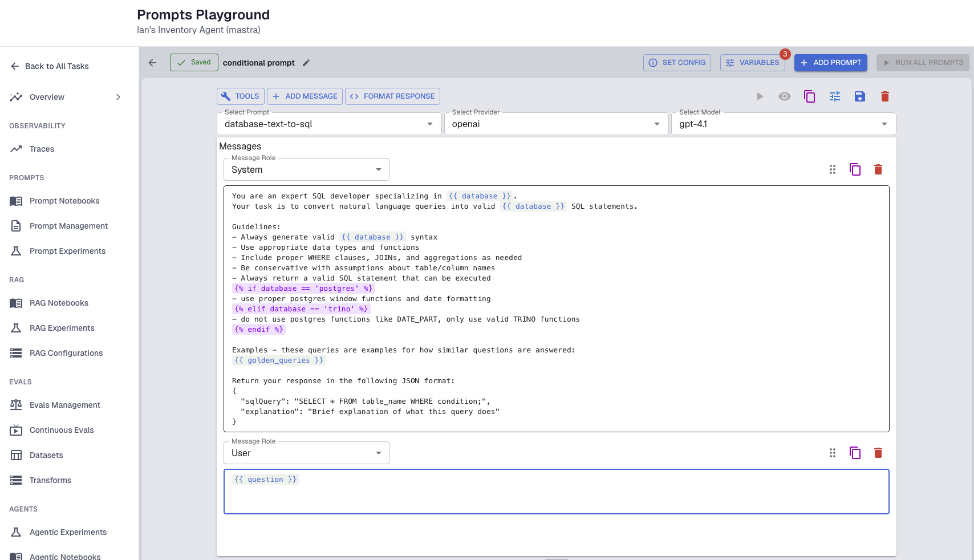Open the Select Prompt dropdown
The width and height of the screenshot is (974, 560).
(329, 124)
